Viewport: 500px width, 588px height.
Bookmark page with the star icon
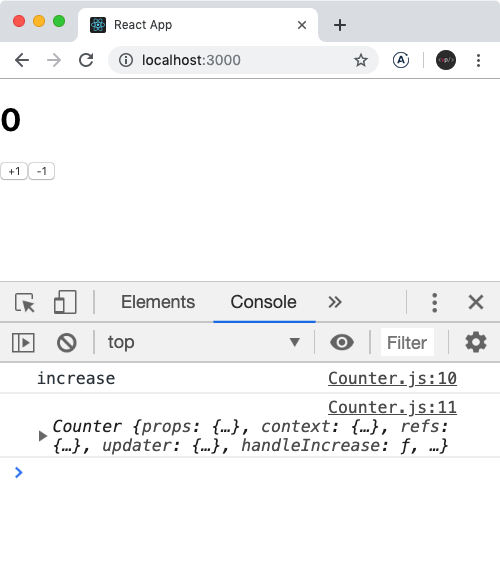pos(361,60)
